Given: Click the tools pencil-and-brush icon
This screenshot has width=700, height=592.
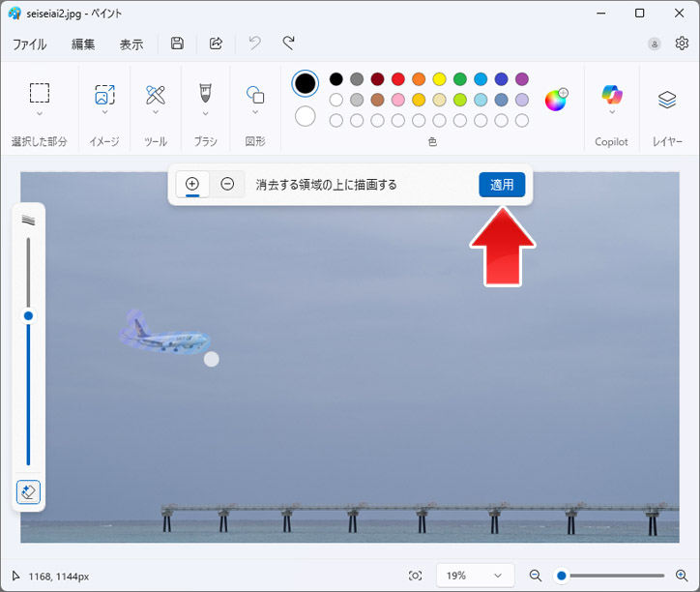Looking at the screenshot, I should point(156,94).
